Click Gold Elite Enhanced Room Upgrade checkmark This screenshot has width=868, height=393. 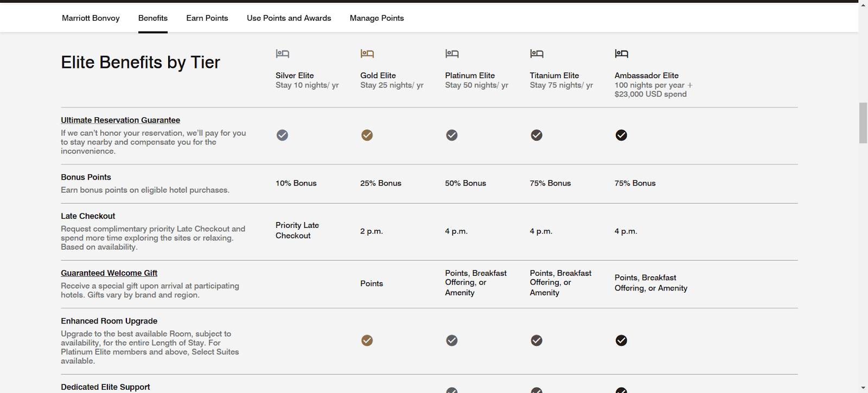[x=367, y=340]
